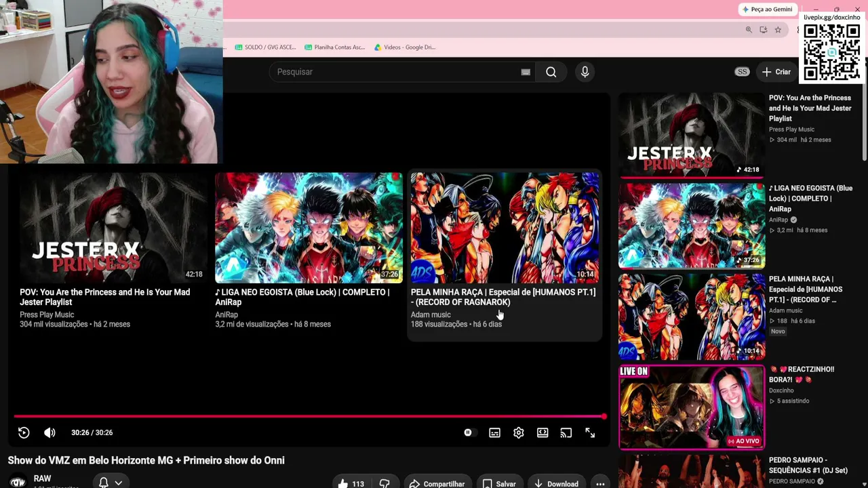Open the RAW channel name
The width and height of the screenshot is (868, 488).
tap(42, 479)
